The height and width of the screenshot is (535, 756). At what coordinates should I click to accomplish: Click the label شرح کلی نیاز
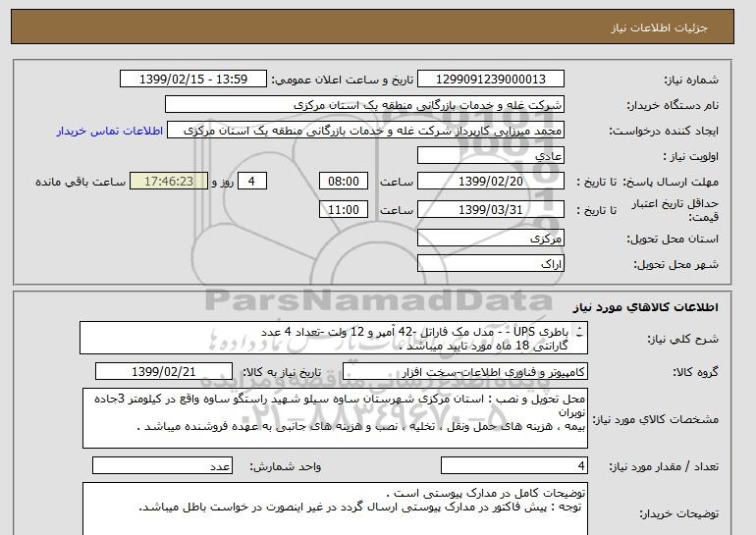[x=683, y=339]
